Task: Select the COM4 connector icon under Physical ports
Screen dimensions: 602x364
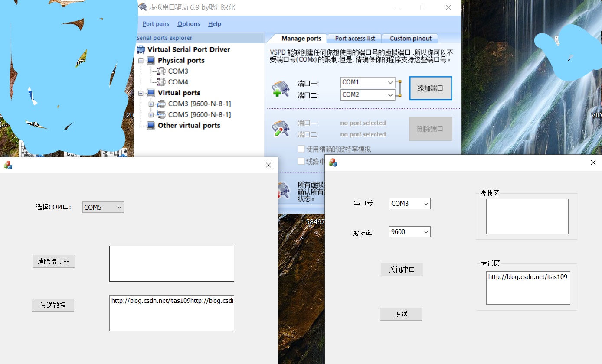Action: pos(161,82)
